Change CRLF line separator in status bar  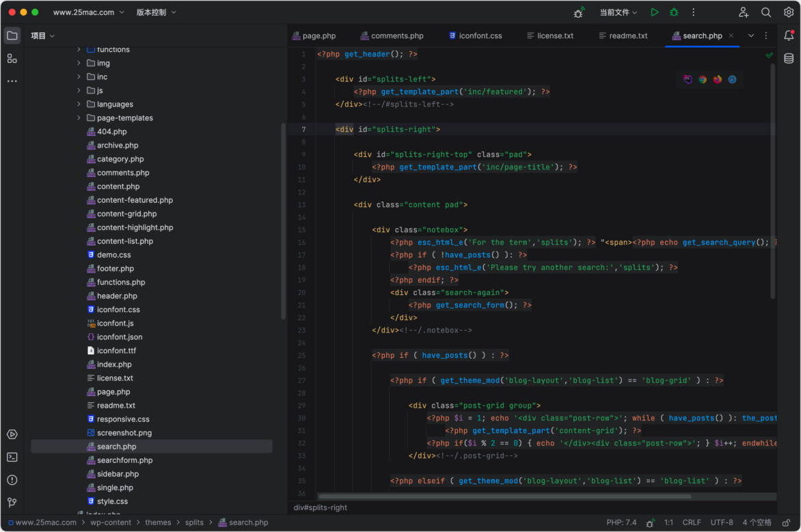tap(692, 522)
